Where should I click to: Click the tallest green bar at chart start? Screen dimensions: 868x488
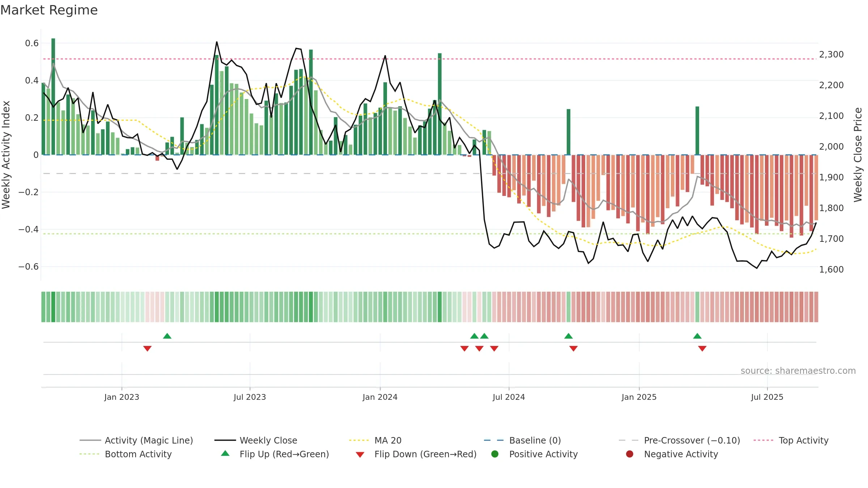pyautogui.click(x=53, y=97)
